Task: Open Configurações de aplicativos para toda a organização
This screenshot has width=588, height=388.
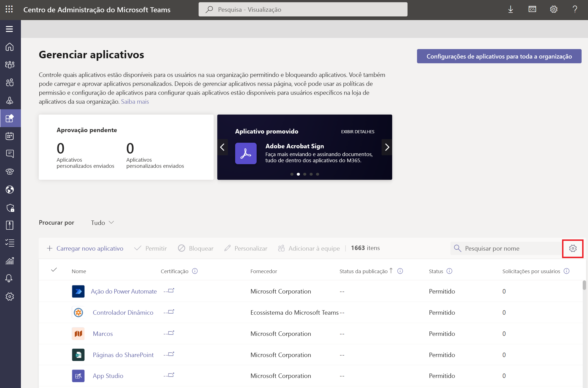Action: pos(499,56)
